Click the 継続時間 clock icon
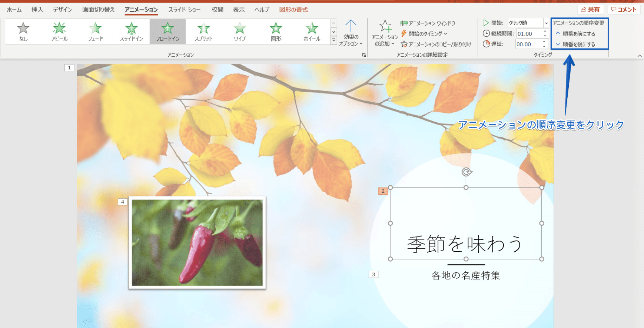Viewport: 644px width, 328px height. (486, 33)
